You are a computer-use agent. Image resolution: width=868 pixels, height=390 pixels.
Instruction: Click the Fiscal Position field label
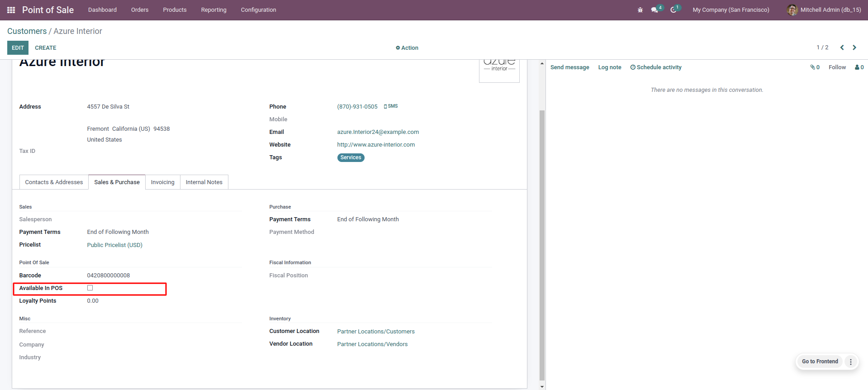point(289,276)
